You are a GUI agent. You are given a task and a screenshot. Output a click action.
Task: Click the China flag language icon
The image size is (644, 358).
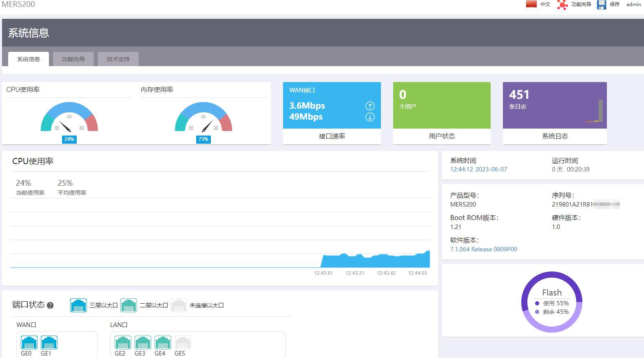click(531, 4)
